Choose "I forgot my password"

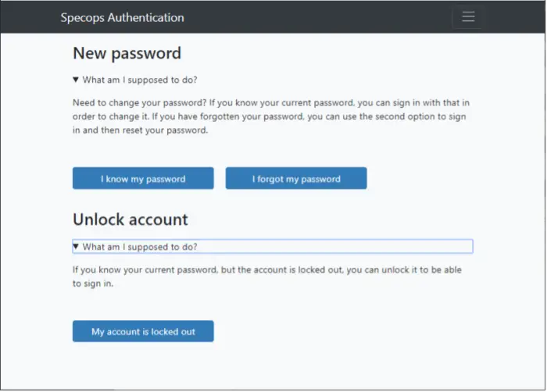[296, 178]
